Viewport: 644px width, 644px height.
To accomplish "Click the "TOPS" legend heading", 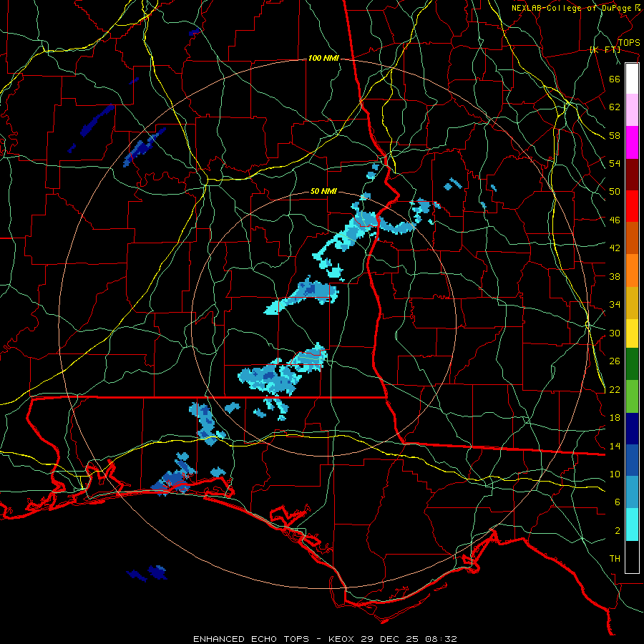I will coord(629,43).
